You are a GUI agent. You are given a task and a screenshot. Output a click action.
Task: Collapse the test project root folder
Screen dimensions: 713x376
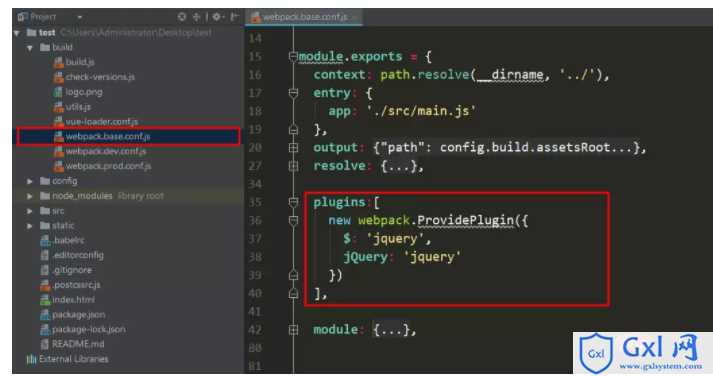click(x=17, y=33)
